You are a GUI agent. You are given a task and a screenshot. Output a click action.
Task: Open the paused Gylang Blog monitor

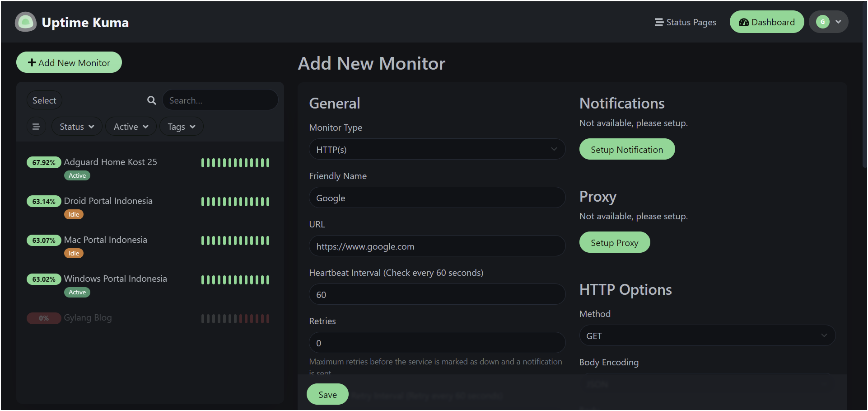pyautogui.click(x=150, y=318)
